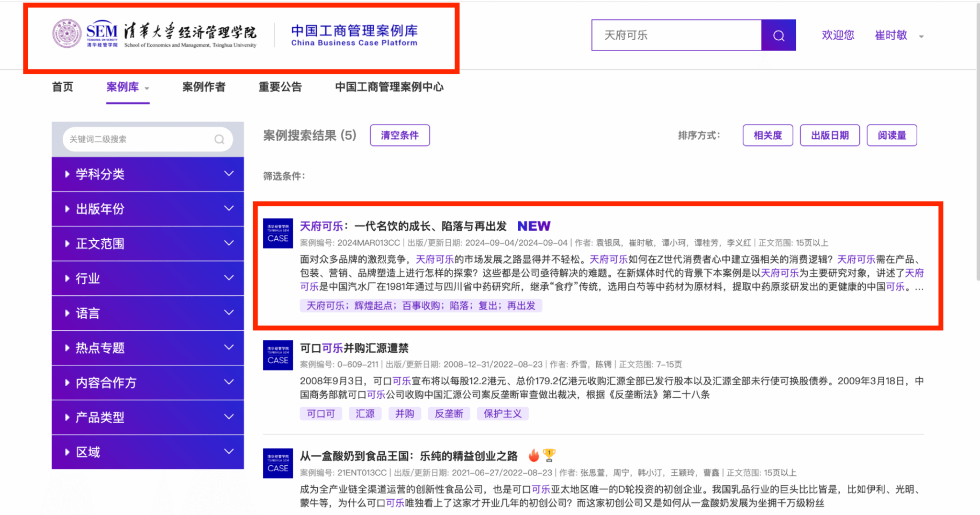Click CASE thumbnail of 乐纯 yogurt case

278,463
